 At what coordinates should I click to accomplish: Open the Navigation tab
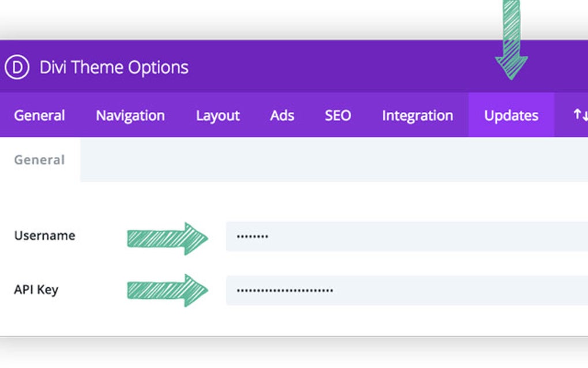point(130,115)
